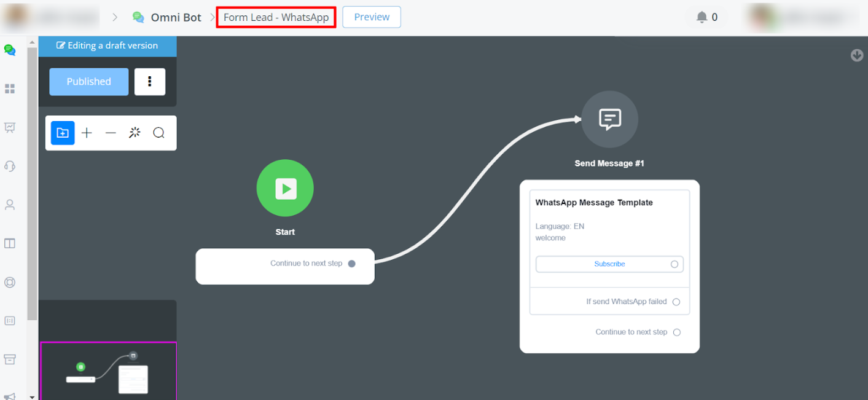Click the flow minimap thumbnail
This screenshot has width=868, height=400.
pyautogui.click(x=108, y=371)
